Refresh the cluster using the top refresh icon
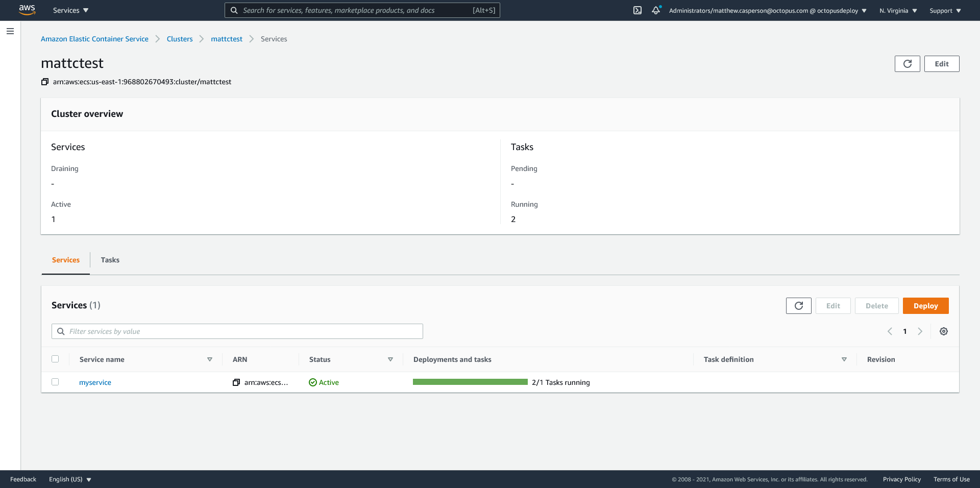 tap(907, 64)
